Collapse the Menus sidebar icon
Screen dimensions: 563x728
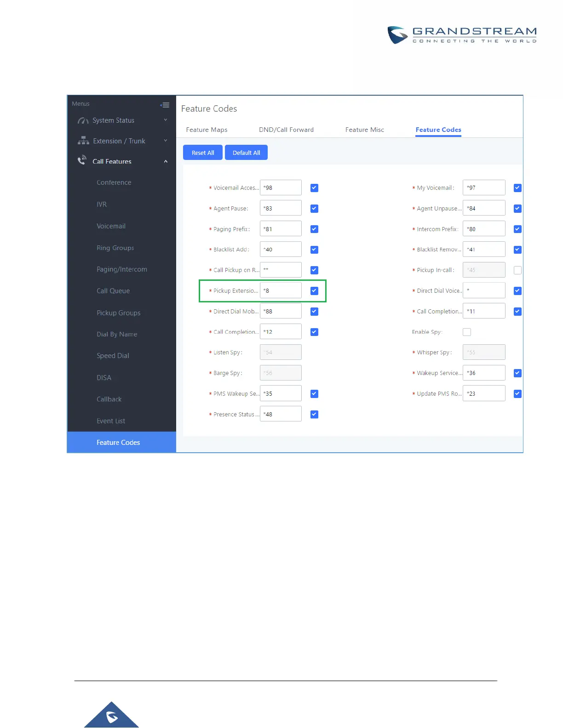click(165, 105)
